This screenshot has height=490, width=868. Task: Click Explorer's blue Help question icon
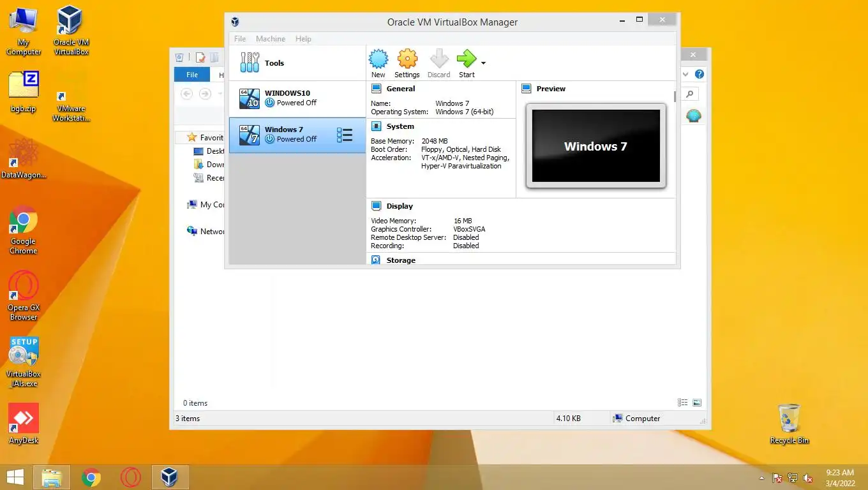700,75
